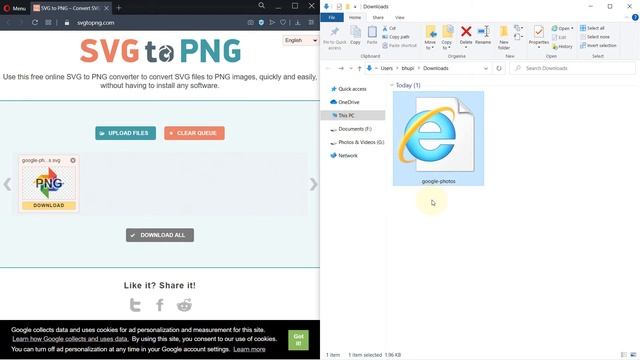This screenshot has width=640, height=360.
Task: Show next files with right carousel arrow
Action: pyautogui.click(x=313, y=184)
